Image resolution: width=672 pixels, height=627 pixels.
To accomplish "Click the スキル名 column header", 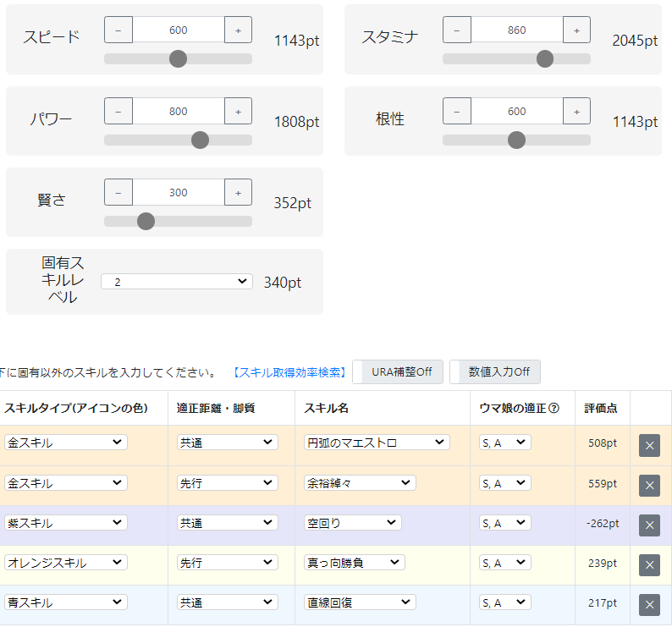I will pos(326,408).
